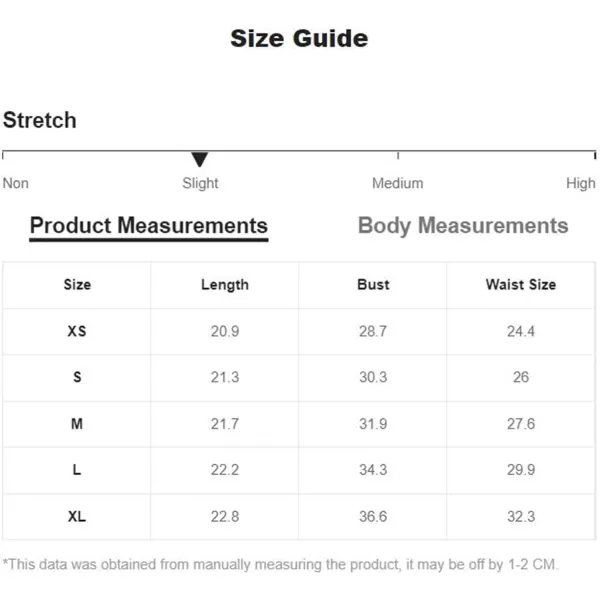600x600 pixels.
Task: Click the Size Guide heading
Action: (x=299, y=38)
